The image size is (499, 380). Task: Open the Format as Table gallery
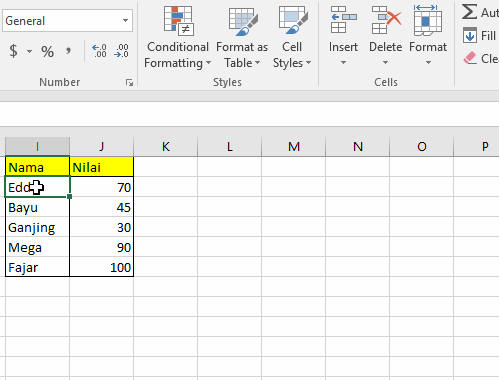coord(242,37)
